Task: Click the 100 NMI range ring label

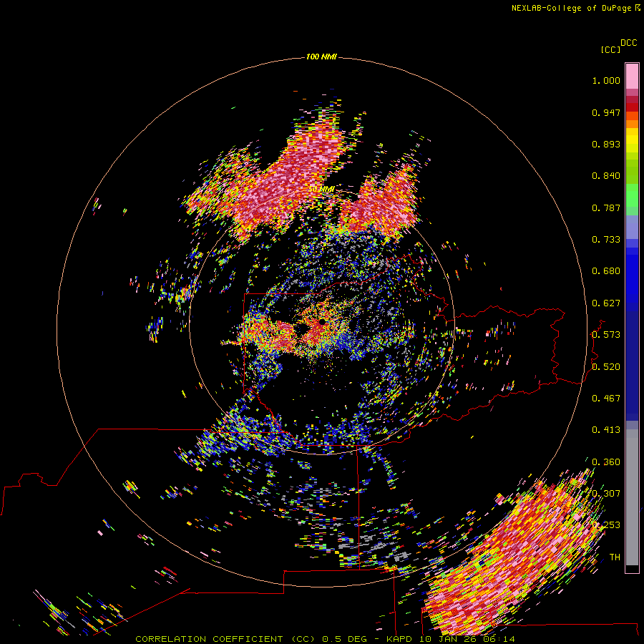Action: pos(321,57)
